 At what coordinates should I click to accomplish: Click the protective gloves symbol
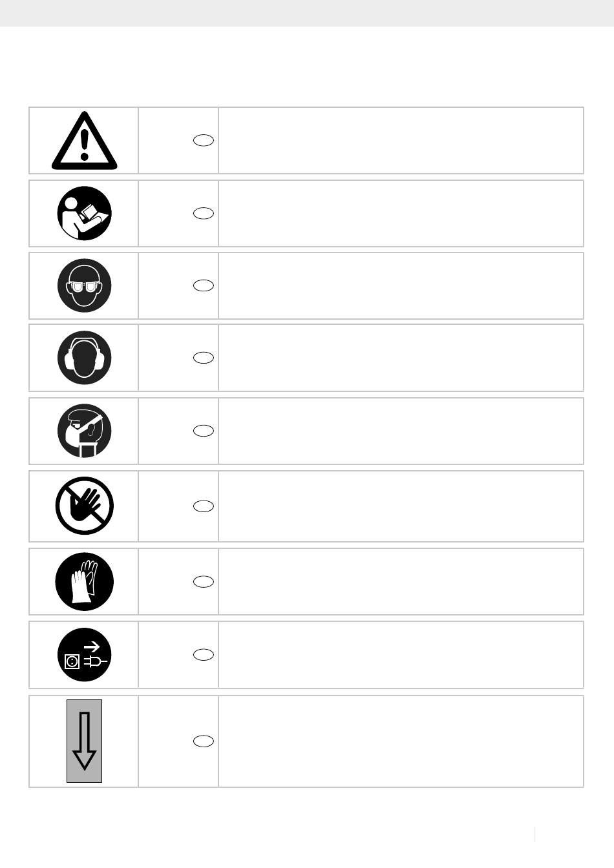coord(85,581)
